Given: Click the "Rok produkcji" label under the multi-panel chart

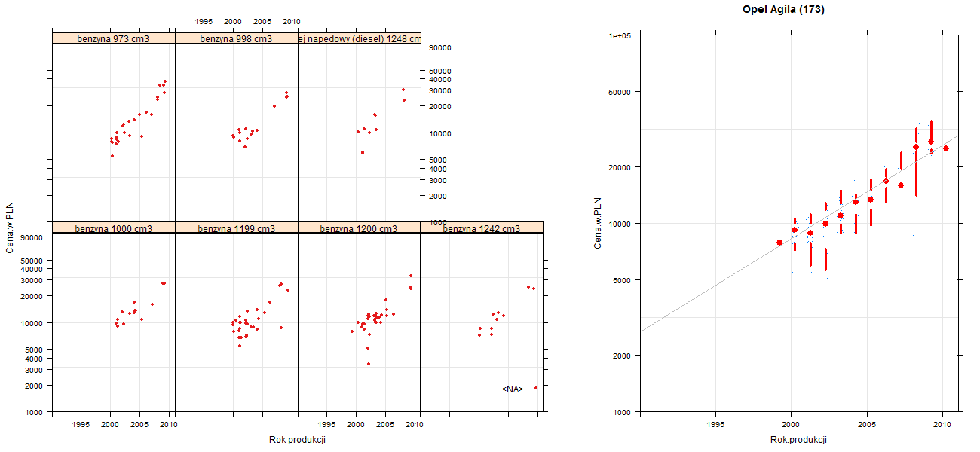Looking at the screenshot, I should click(x=297, y=440).
